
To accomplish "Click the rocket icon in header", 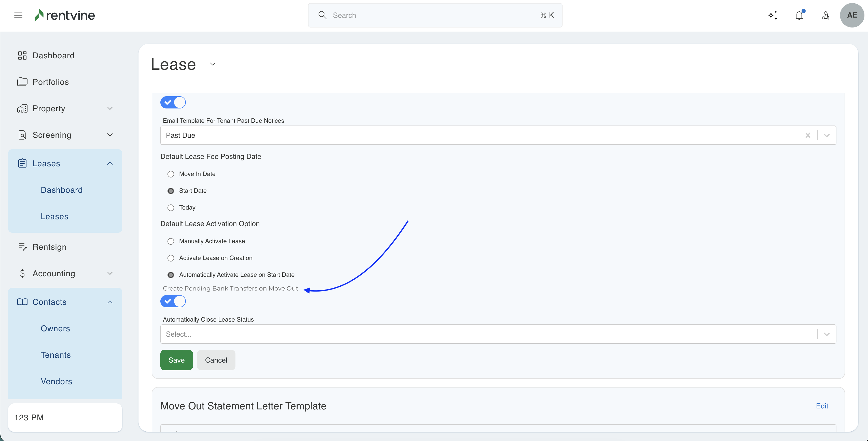I will [825, 15].
